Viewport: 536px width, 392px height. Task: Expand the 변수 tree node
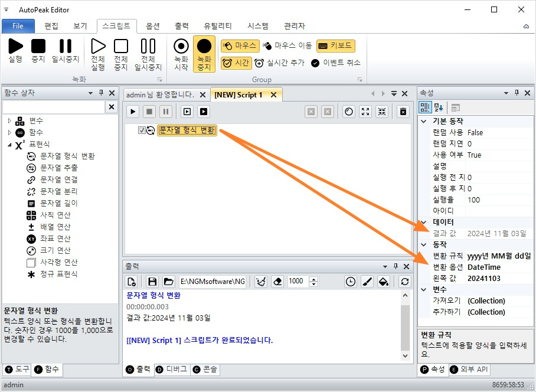pos(9,120)
